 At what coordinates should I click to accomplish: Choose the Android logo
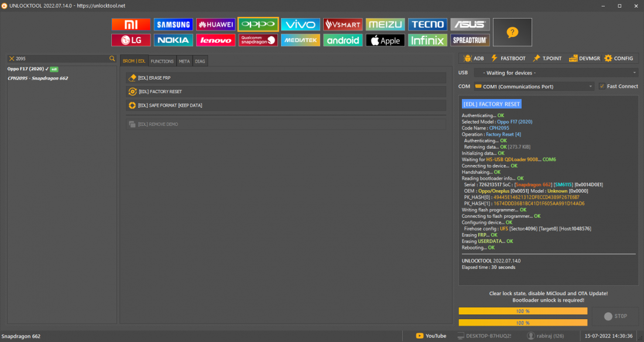[343, 40]
